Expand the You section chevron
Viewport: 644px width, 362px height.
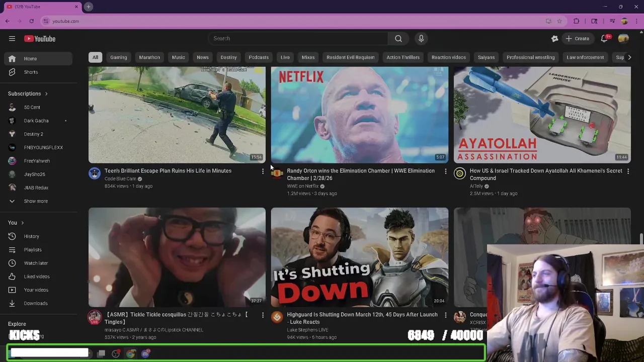(x=22, y=223)
